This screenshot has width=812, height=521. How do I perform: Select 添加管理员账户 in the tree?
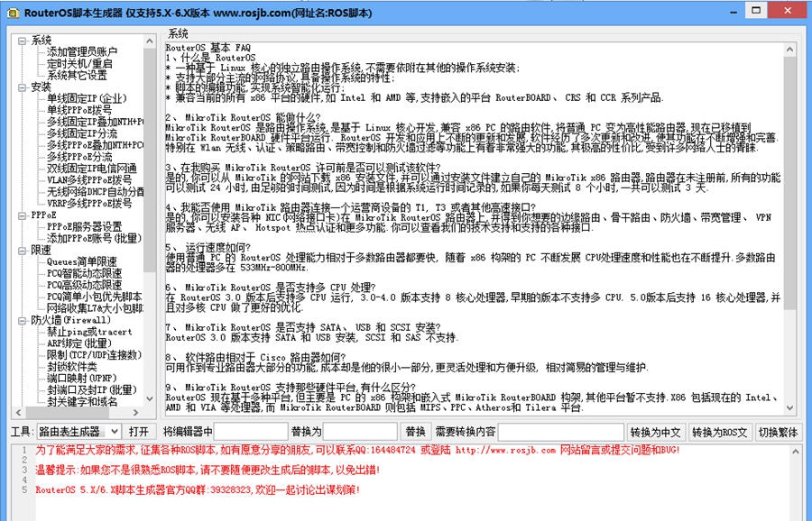pyautogui.click(x=82, y=51)
